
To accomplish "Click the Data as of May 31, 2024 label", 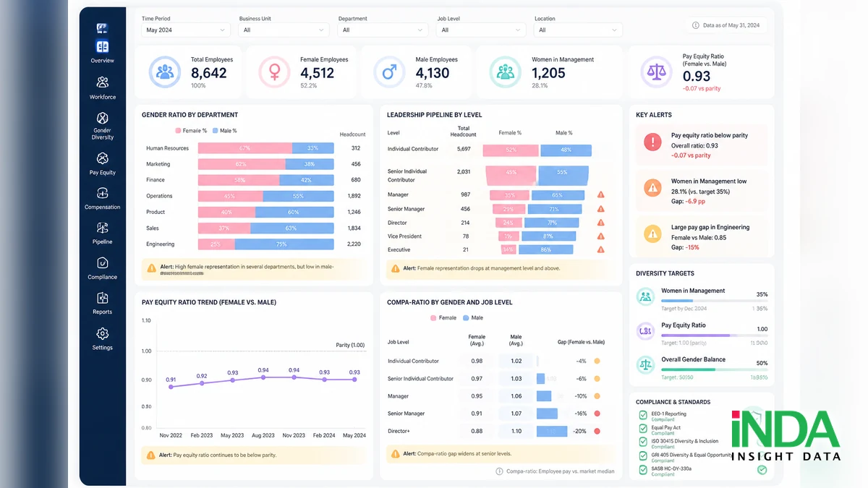I will 731,25.
